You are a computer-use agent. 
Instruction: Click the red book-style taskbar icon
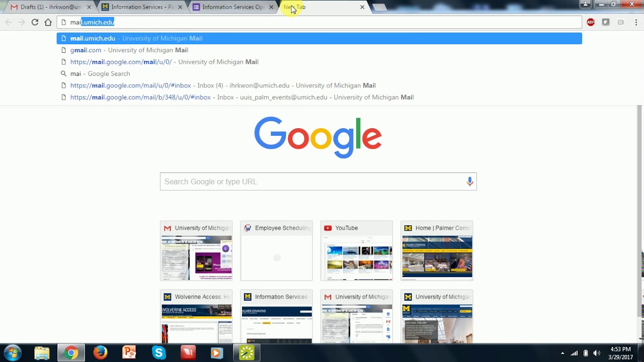188,353
